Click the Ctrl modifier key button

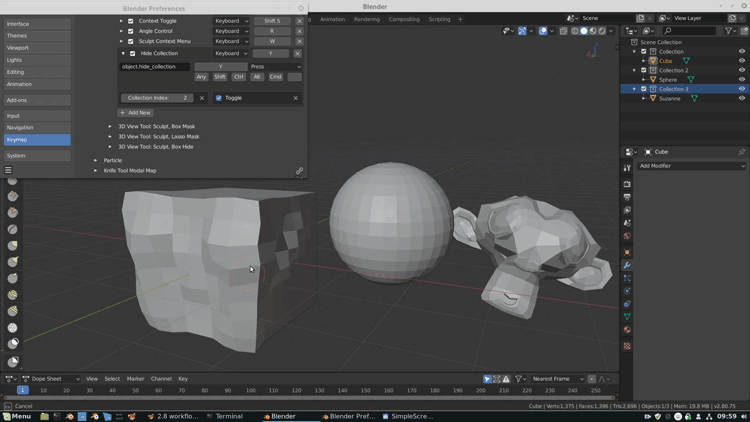[238, 77]
